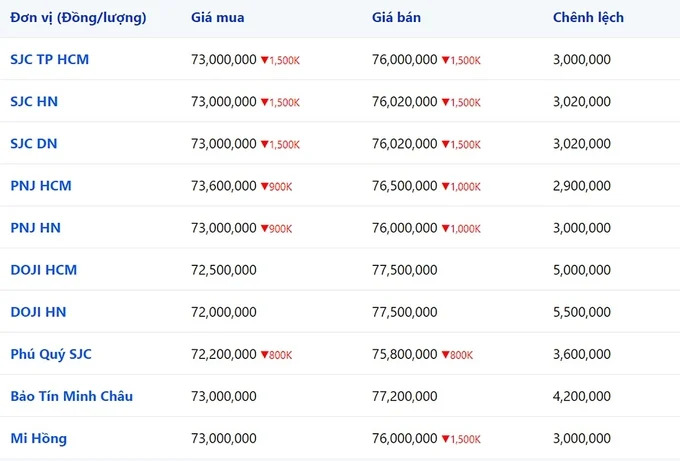The width and height of the screenshot is (680, 461).
Task: Select SJC HN difference 3,020,000
Action: pyautogui.click(x=582, y=102)
